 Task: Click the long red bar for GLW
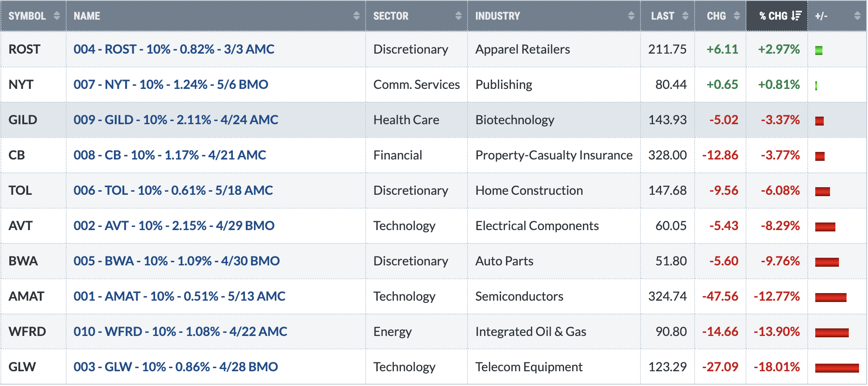click(837, 368)
